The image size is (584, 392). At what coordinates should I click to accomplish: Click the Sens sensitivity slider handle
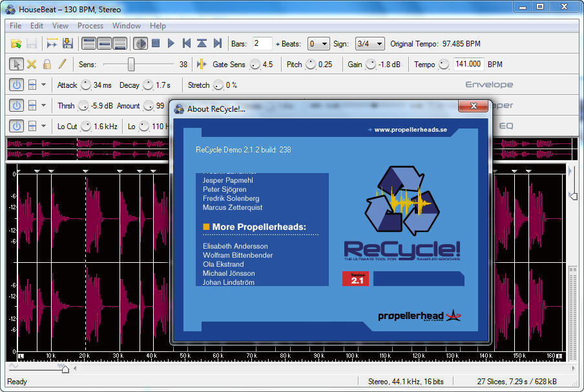click(131, 64)
